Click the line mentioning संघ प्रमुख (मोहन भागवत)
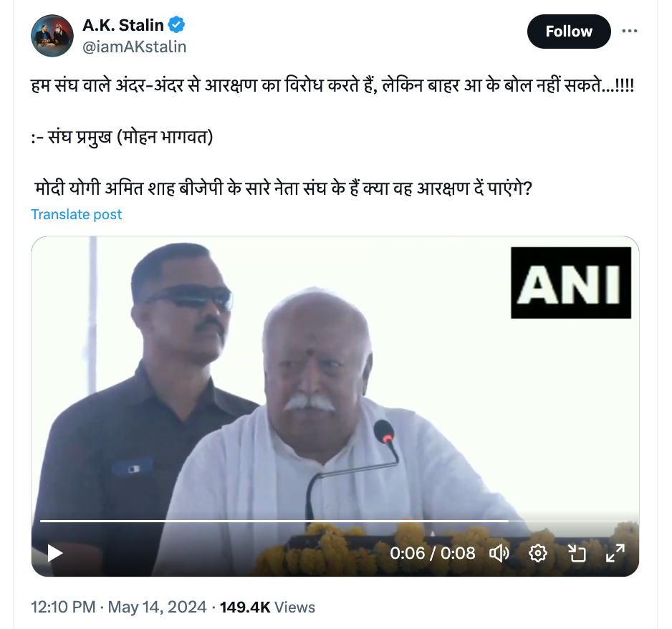Viewport: 672px width, 629px height. coord(122,137)
